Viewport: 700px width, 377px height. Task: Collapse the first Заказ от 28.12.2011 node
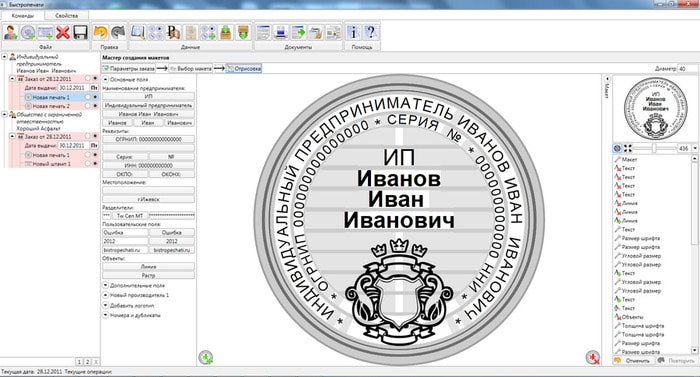point(12,79)
